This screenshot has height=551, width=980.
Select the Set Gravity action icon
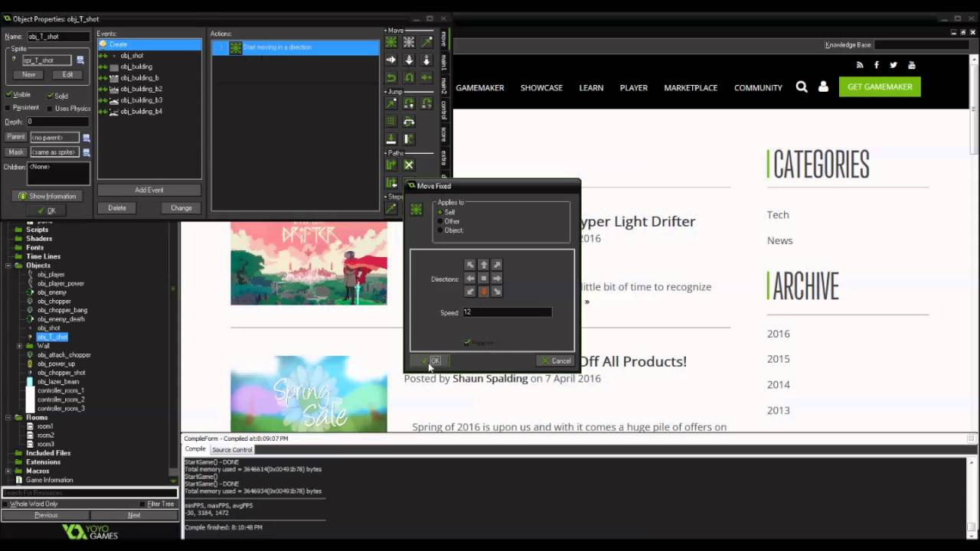pos(426,60)
